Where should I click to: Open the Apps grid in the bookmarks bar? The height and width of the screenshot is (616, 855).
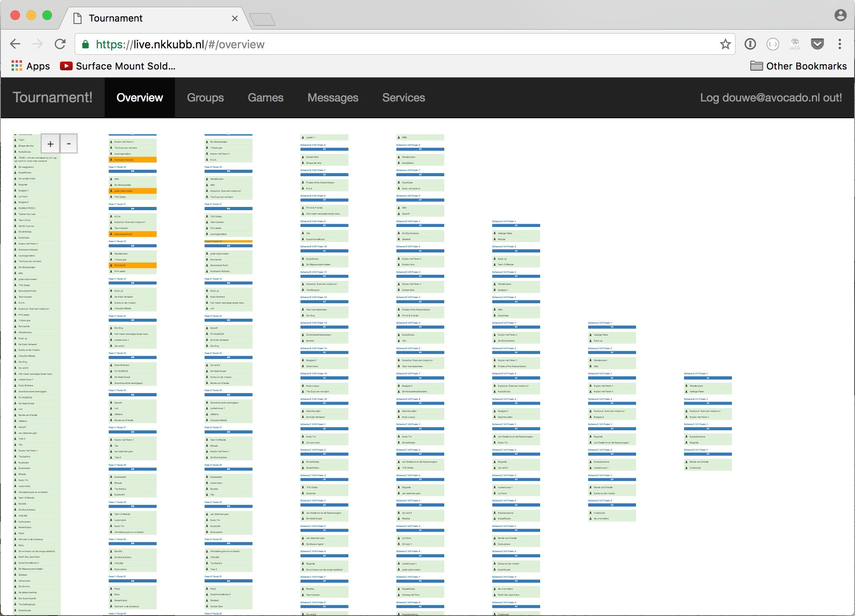pyautogui.click(x=31, y=66)
